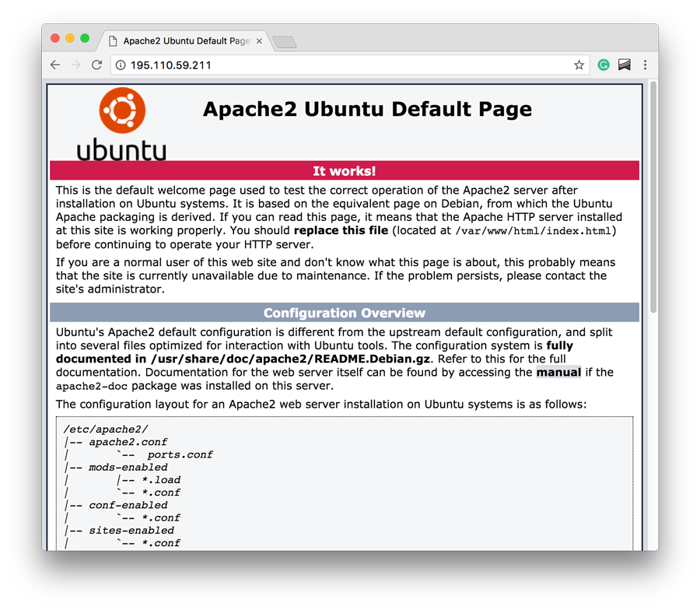Open the Chrome three-dot menu

(x=645, y=65)
